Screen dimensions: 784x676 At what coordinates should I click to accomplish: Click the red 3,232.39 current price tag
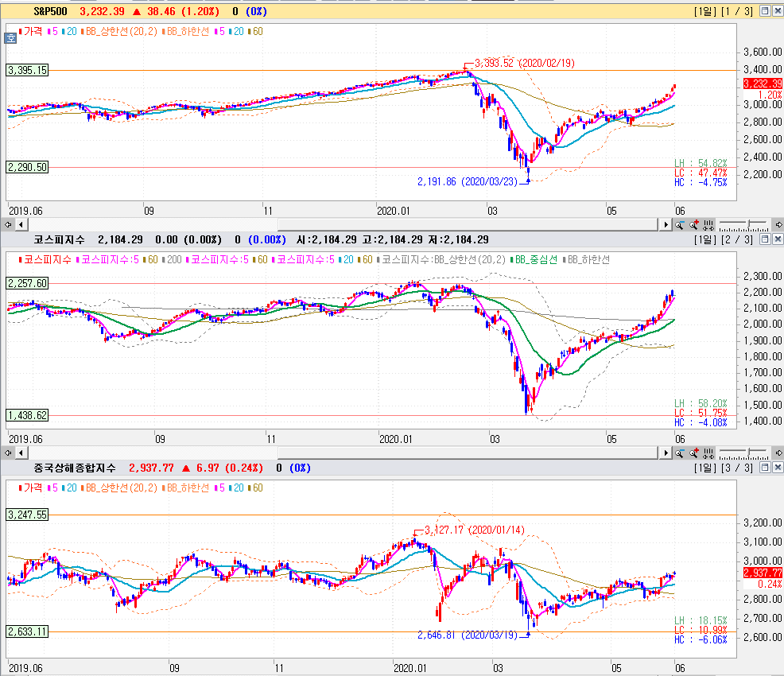coord(763,84)
